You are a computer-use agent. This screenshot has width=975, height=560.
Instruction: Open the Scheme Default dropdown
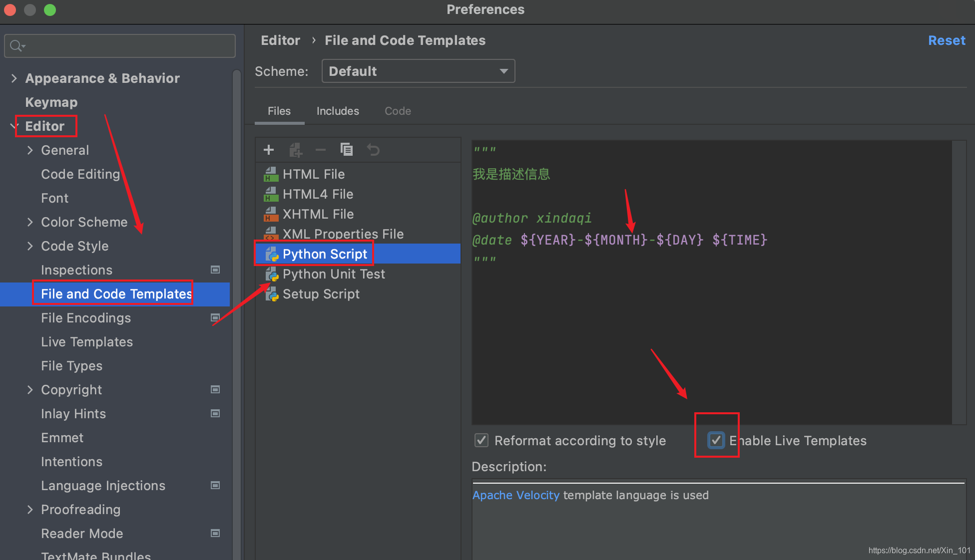pos(418,71)
